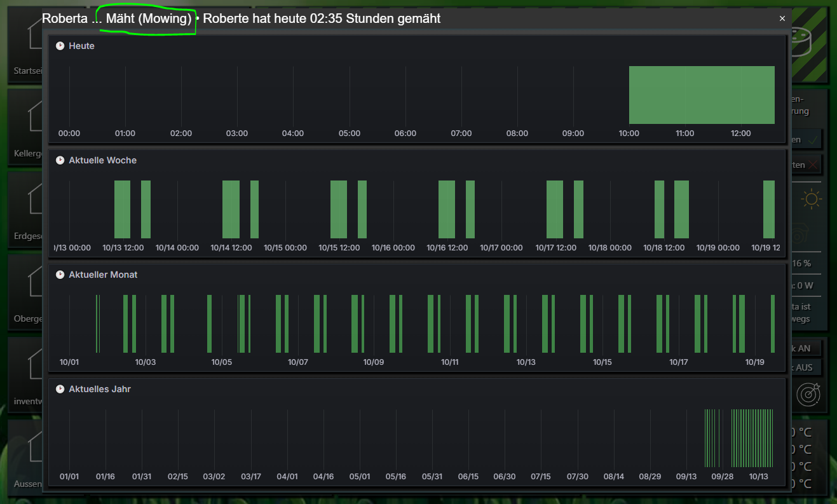Switch off using the AUS button

tap(805, 367)
